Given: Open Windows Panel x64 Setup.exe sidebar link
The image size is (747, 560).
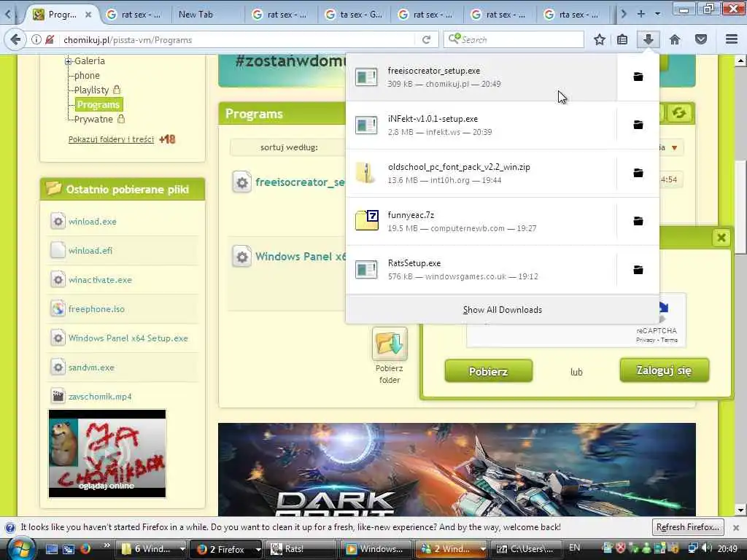Looking at the screenshot, I should pyautogui.click(x=128, y=338).
